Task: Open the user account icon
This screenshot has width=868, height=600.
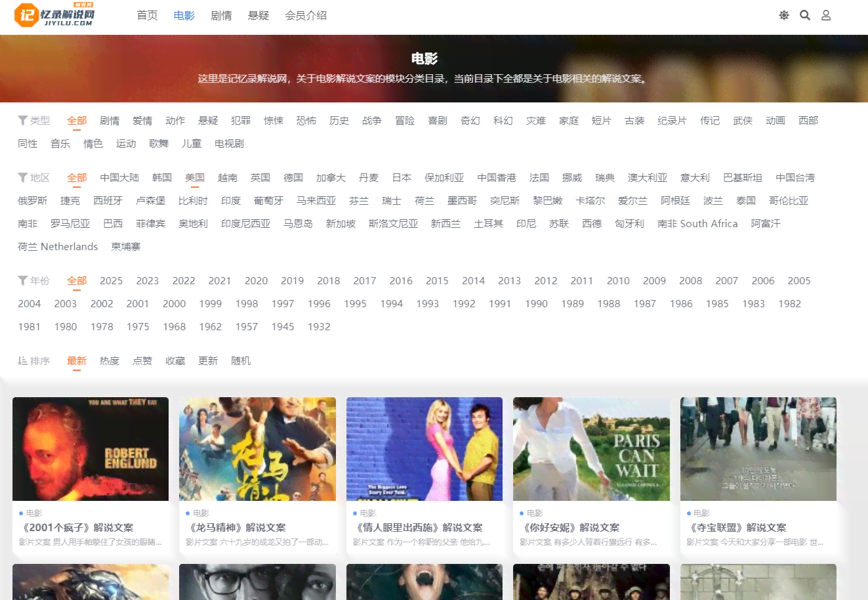Action: coord(826,15)
